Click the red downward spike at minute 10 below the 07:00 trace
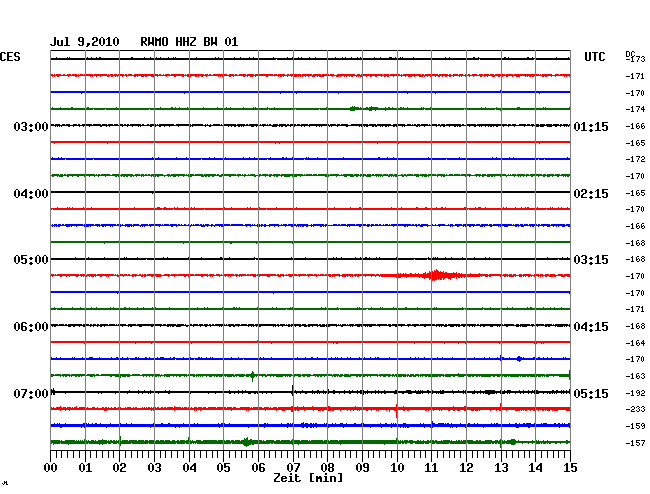The image size is (650, 494). click(x=397, y=411)
